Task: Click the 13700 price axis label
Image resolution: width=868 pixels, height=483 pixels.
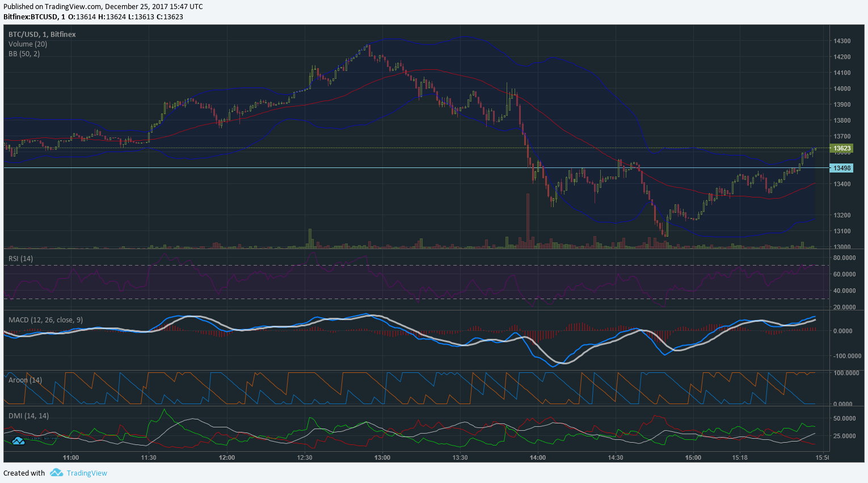Action: pyautogui.click(x=842, y=136)
